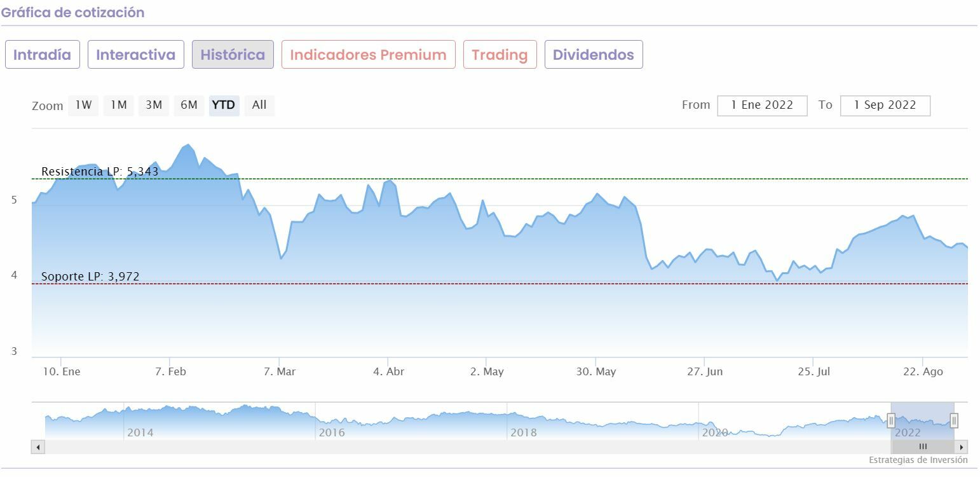Zoom chart to 6M
Screen dimensions: 980x477
[189, 105]
